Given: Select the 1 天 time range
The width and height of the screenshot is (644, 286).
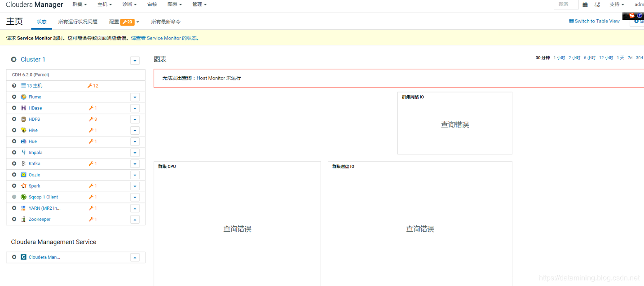Looking at the screenshot, I should pyautogui.click(x=620, y=58).
